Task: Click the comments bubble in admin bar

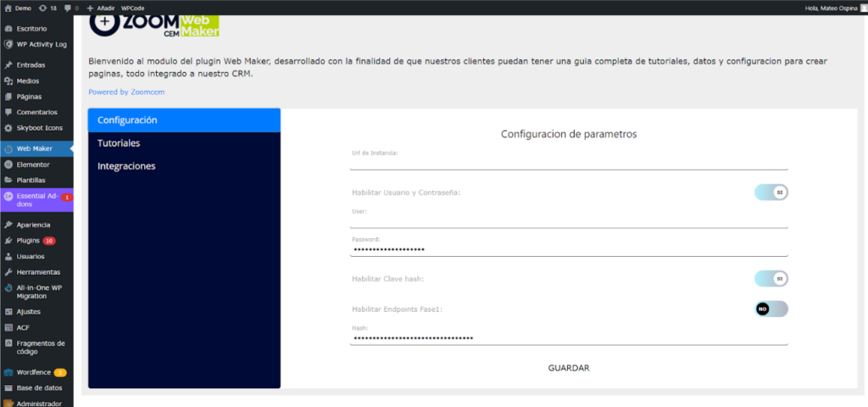Action: [x=67, y=8]
